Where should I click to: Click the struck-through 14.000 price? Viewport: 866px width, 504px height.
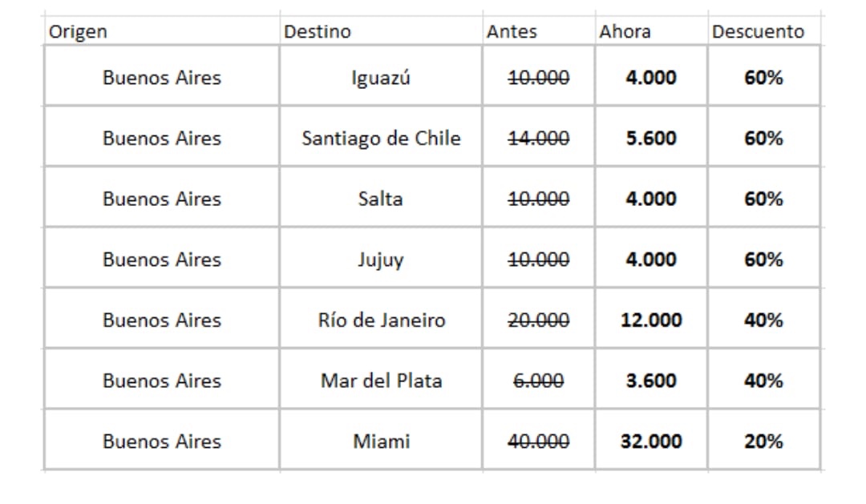(x=539, y=138)
